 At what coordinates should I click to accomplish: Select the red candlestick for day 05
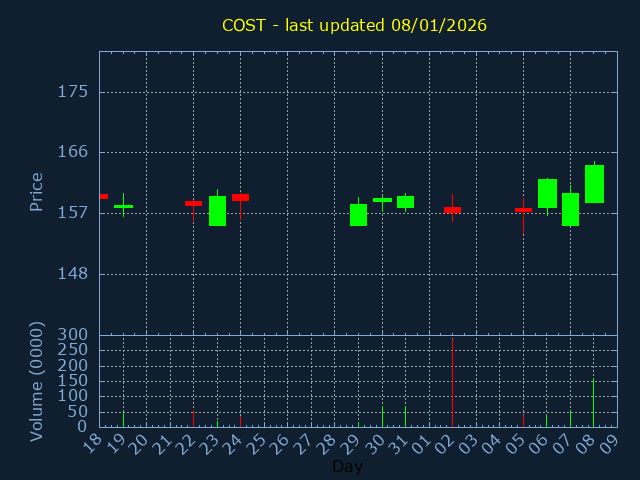[523, 210]
